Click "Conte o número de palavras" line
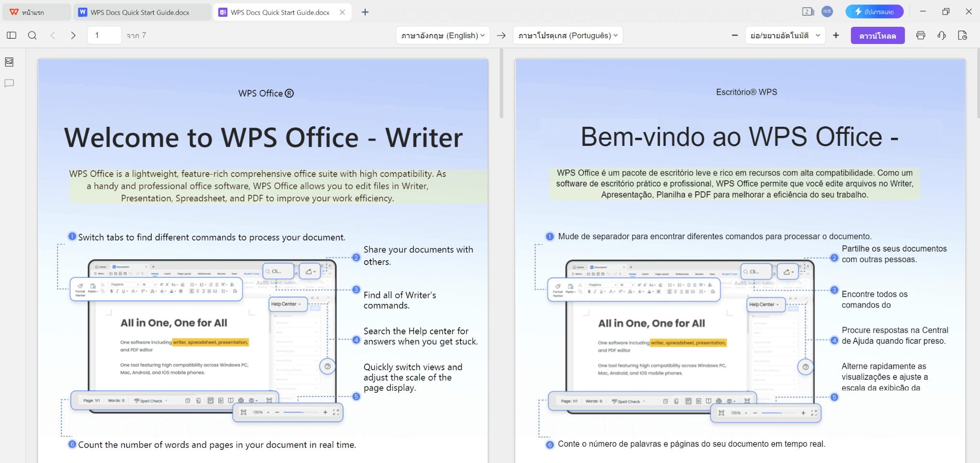This screenshot has height=463, width=980. [691, 444]
